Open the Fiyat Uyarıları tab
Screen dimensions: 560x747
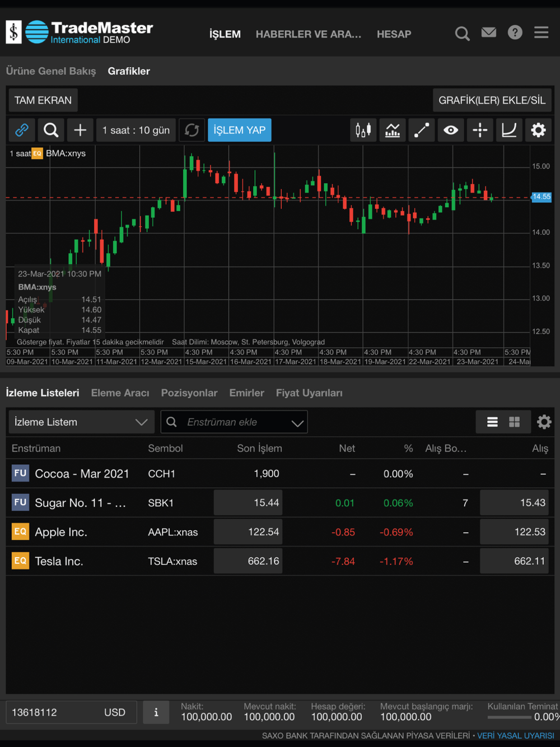[309, 393]
